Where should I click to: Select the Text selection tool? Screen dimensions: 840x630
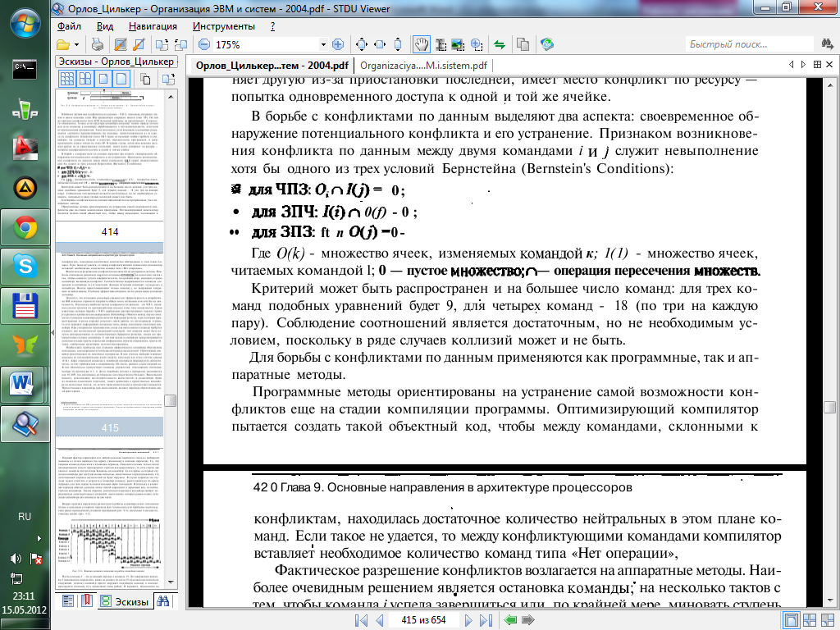click(x=441, y=44)
